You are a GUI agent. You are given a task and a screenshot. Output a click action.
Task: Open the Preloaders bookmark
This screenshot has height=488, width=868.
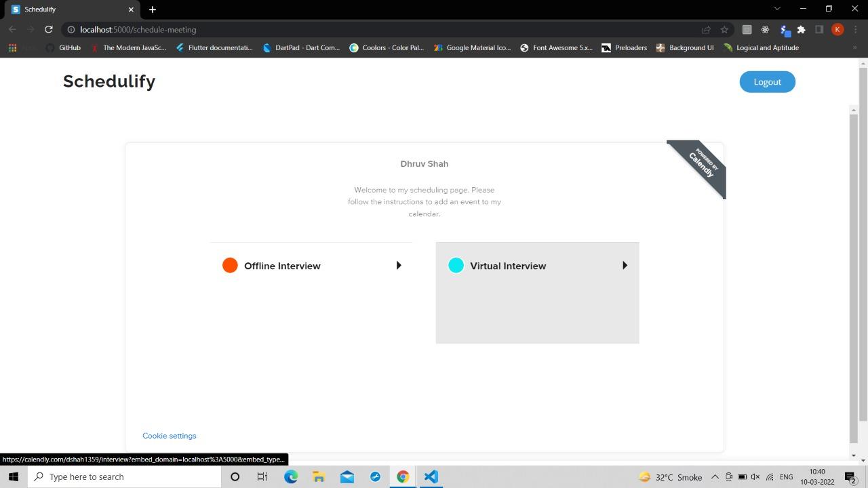click(x=625, y=47)
